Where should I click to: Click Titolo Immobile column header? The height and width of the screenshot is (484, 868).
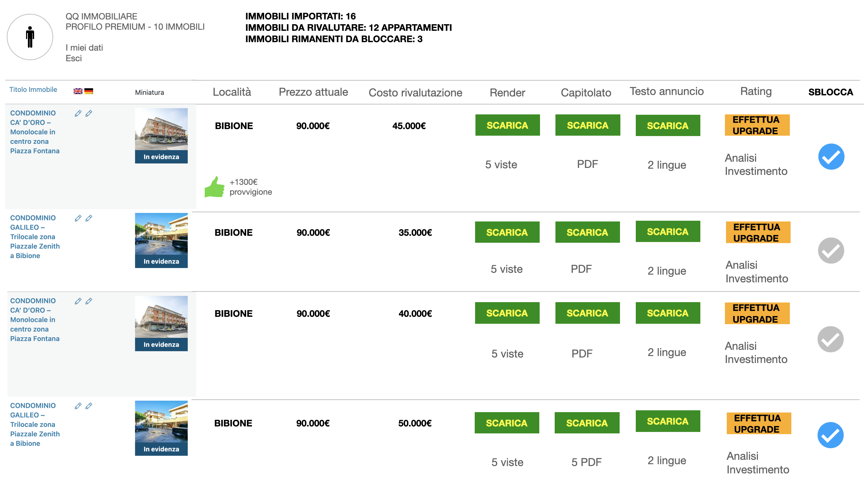33,90
